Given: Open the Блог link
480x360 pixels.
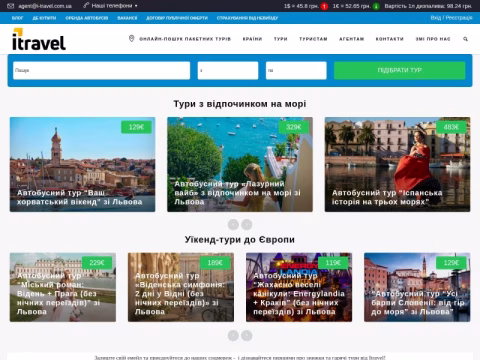Looking at the screenshot, I should (17, 18).
